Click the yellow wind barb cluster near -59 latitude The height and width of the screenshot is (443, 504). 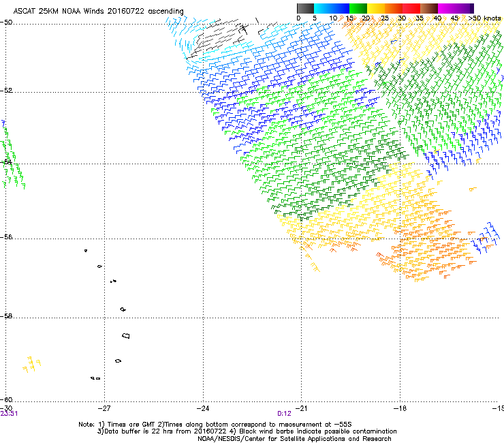click(31, 364)
